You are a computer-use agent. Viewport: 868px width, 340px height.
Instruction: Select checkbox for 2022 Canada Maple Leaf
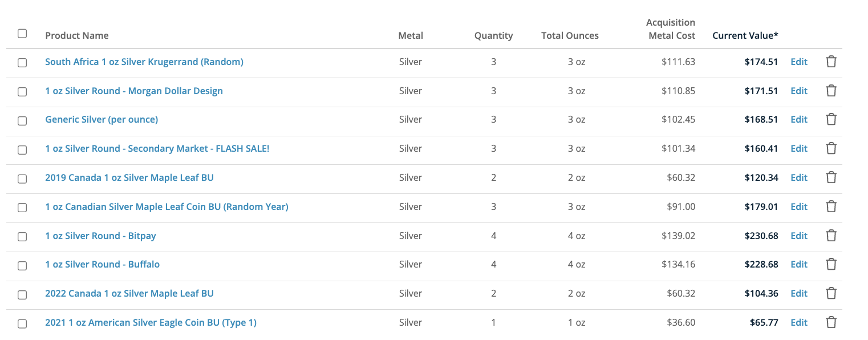click(x=22, y=294)
